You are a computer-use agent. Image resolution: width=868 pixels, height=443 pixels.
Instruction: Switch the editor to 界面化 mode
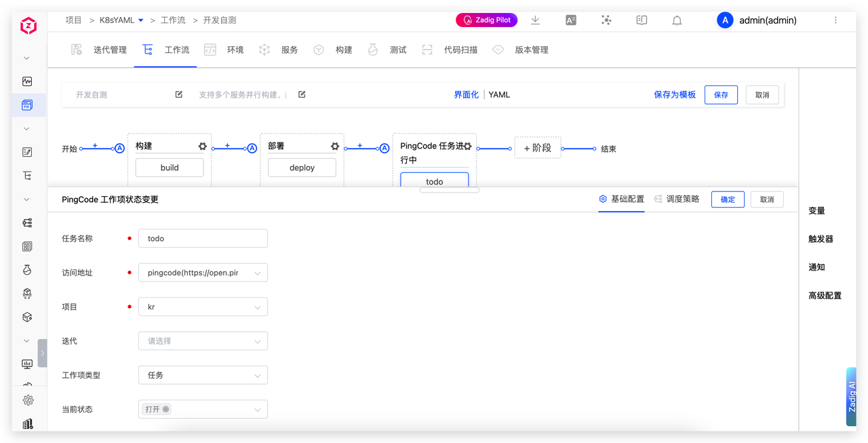pyautogui.click(x=466, y=95)
